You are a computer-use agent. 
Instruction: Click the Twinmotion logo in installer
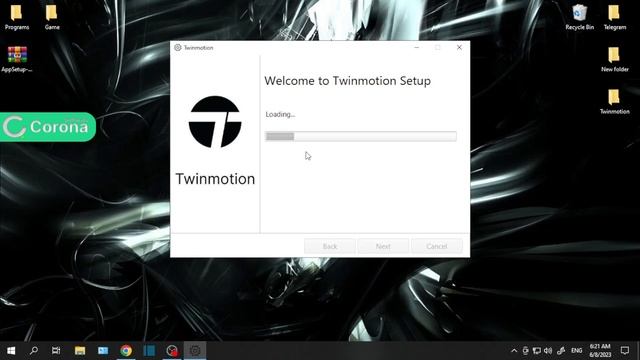(215, 122)
